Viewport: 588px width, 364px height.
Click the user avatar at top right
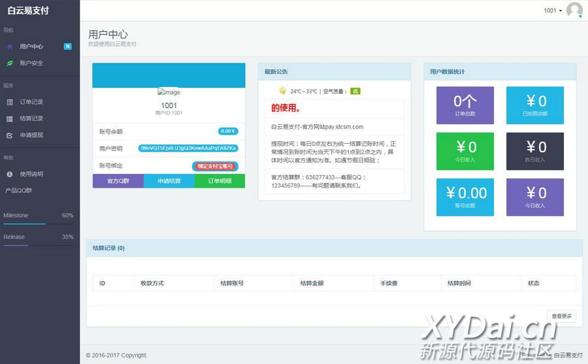[574, 10]
